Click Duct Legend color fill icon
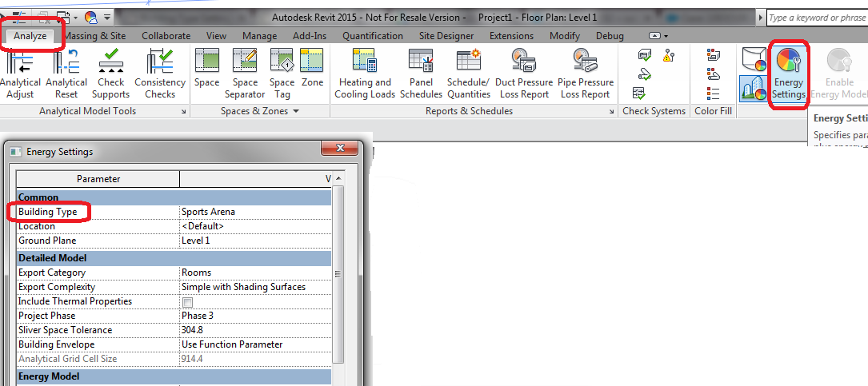Viewport: 868px width, 386px height. point(713,55)
